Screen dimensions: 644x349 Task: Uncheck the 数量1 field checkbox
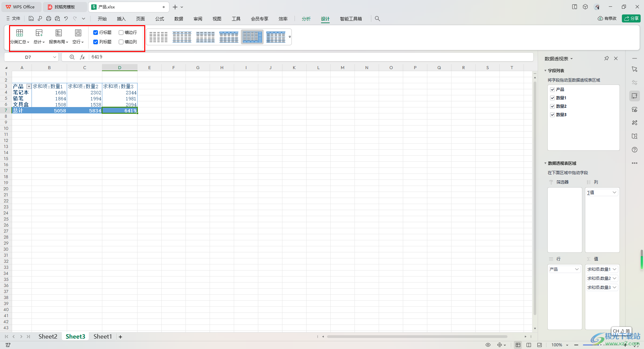click(x=552, y=98)
